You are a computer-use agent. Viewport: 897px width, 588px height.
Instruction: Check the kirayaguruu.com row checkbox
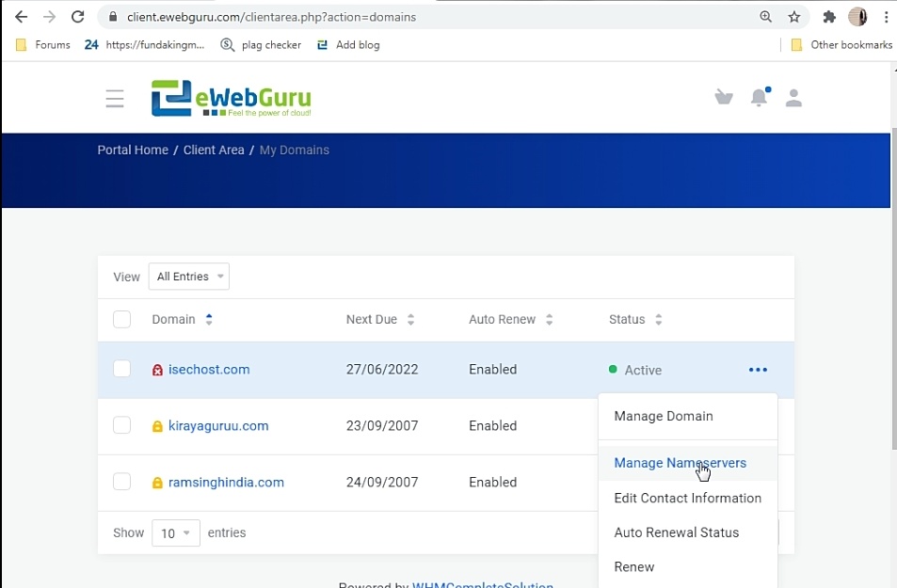121,425
